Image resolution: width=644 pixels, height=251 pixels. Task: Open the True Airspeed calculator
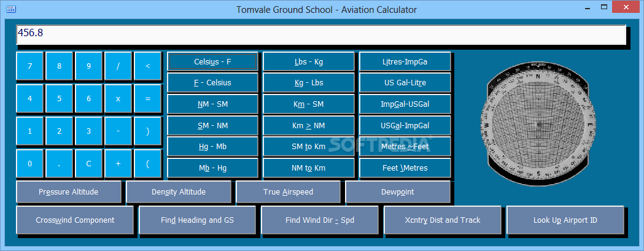289,192
